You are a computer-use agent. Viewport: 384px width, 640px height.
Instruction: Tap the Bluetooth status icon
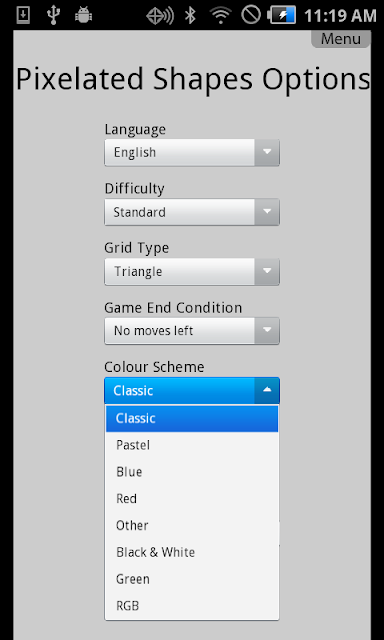pyautogui.click(x=190, y=16)
